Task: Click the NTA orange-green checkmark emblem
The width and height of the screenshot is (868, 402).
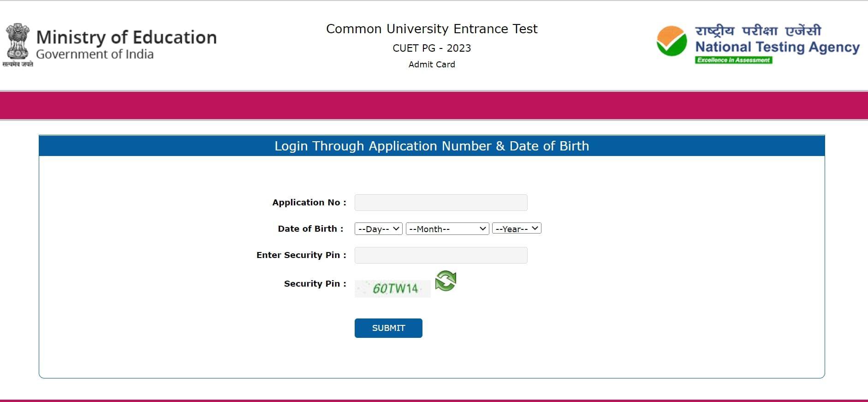Action: click(672, 41)
